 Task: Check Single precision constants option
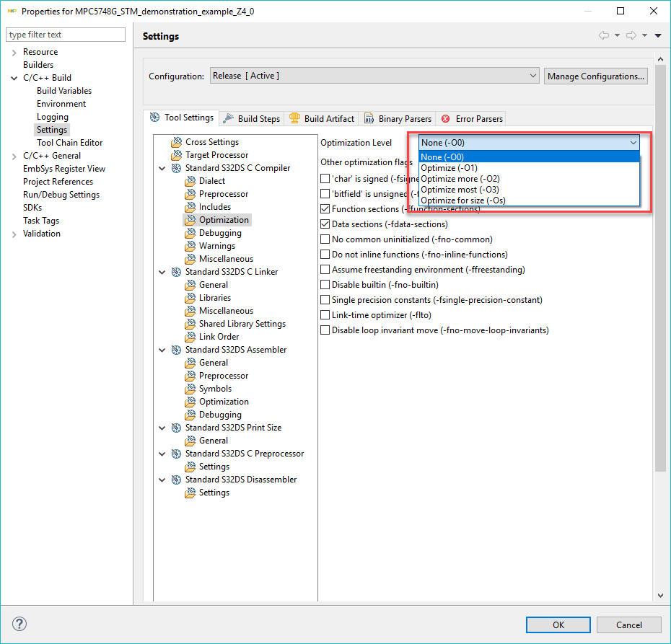coord(325,300)
